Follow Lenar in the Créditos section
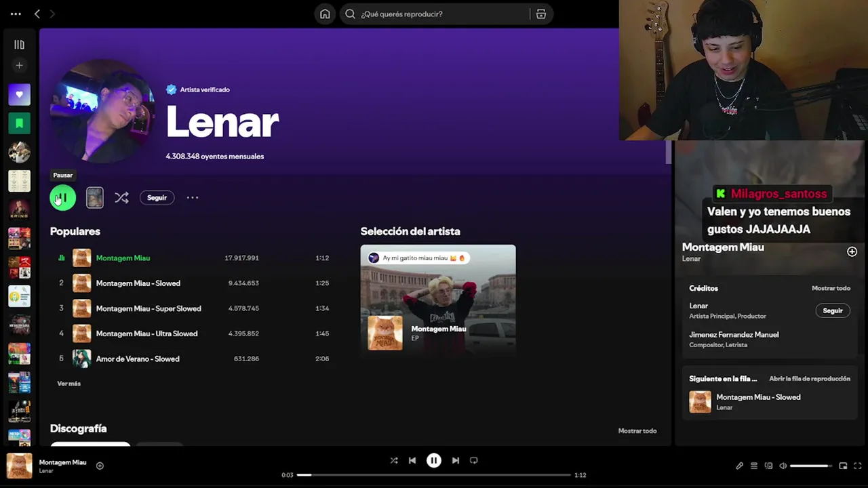The height and width of the screenshot is (488, 868). click(833, 310)
